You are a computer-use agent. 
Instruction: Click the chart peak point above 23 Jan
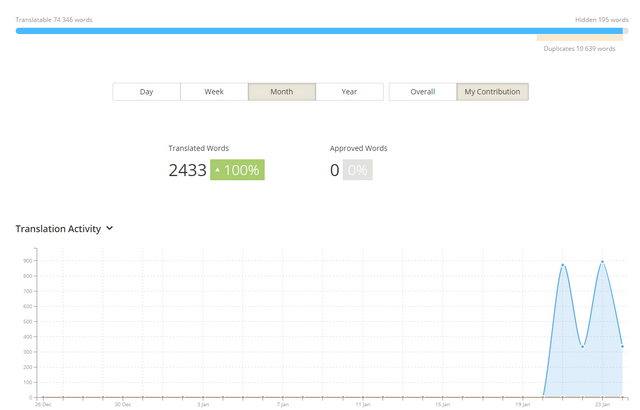coord(602,262)
